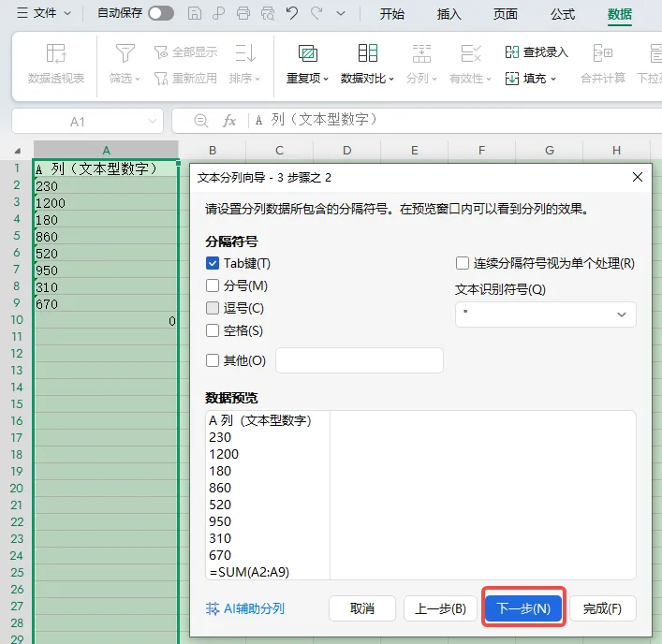Click the print icon in quick access toolbar
The image size is (662, 644).
[243, 13]
